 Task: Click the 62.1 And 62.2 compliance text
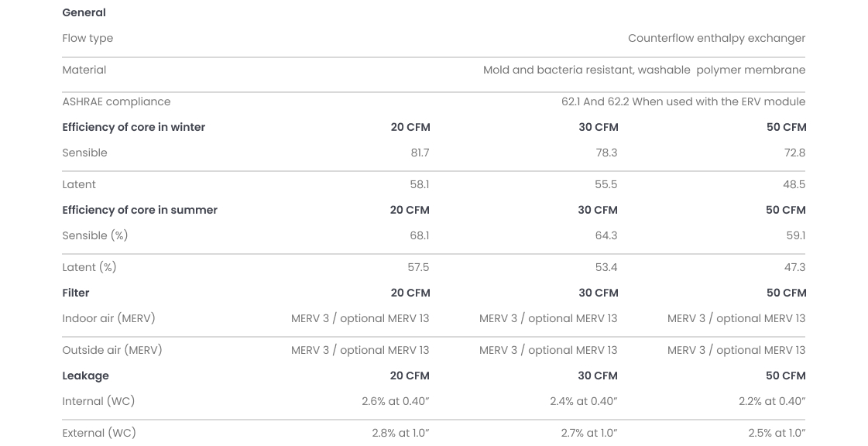tap(683, 101)
